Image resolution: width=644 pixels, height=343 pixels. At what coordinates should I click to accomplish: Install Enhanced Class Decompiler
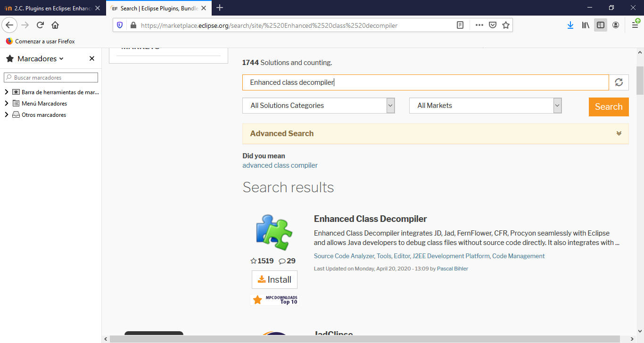274,279
